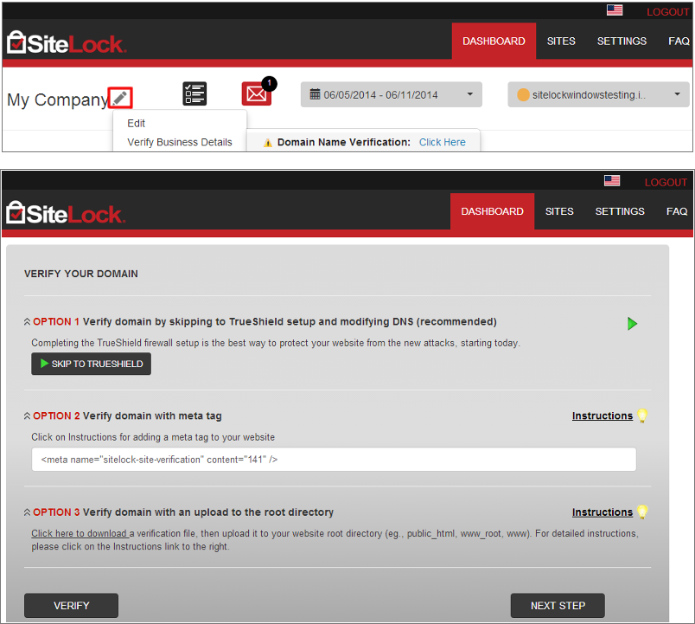695x624 pixels.
Task: Click the SiteLock logo on Verify Domain page
Action: click(x=66, y=214)
